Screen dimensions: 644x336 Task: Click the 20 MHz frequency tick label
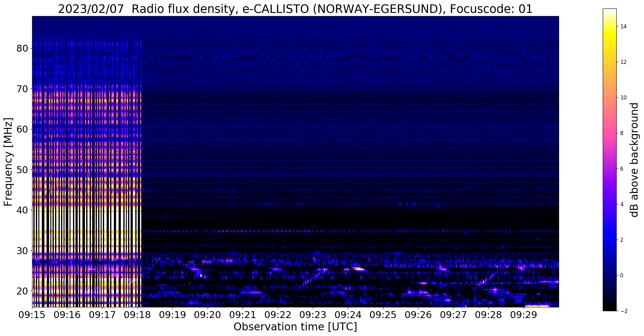[x=22, y=291]
